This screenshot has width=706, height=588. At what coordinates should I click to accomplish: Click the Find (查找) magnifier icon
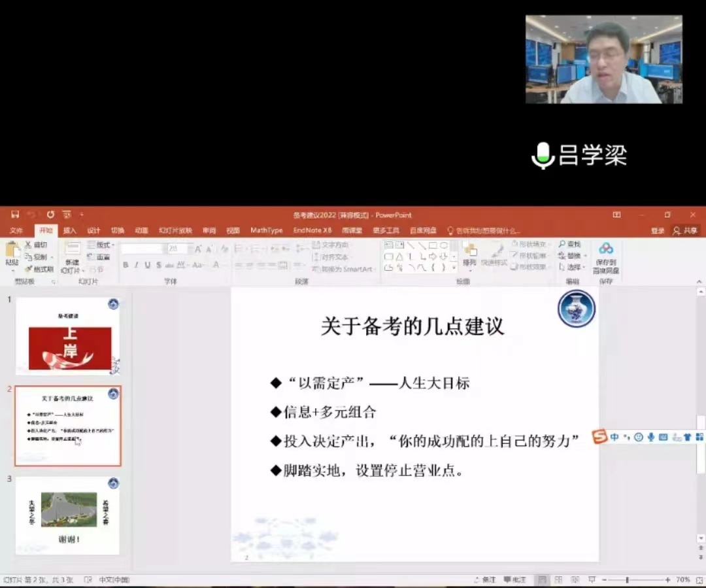[562, 244]
